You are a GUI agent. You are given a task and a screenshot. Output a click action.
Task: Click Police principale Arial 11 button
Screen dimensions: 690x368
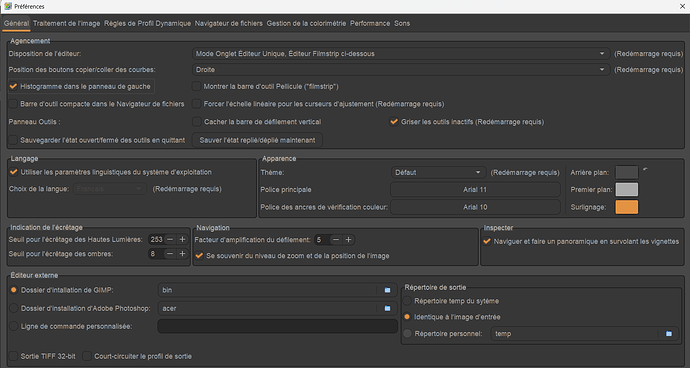coord(475,190)
